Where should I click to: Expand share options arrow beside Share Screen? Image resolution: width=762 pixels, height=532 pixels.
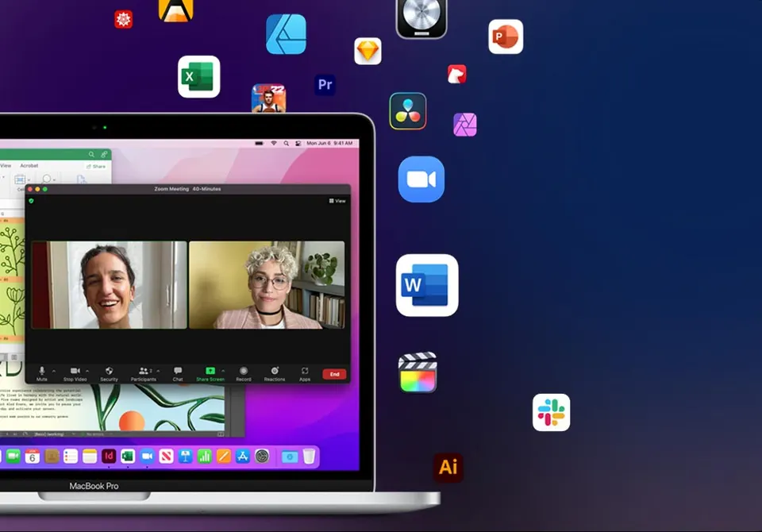pyautogui.click(x=222, y=371)
